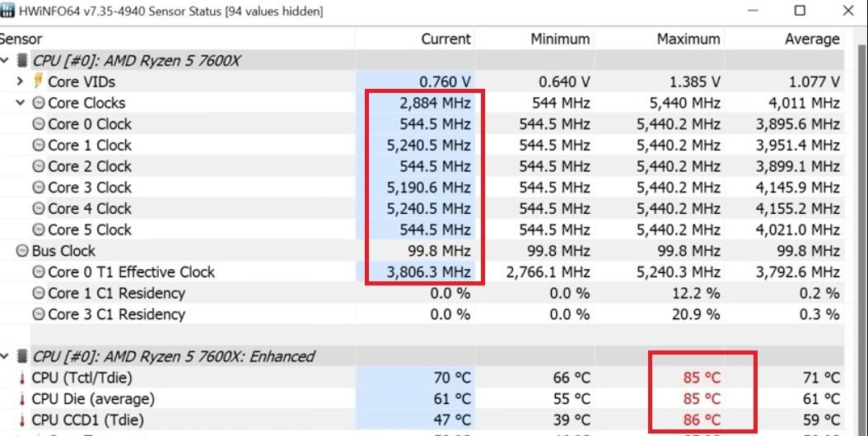868x436 pixels.
Task: Click the Average column header
Action: [812, 39]
